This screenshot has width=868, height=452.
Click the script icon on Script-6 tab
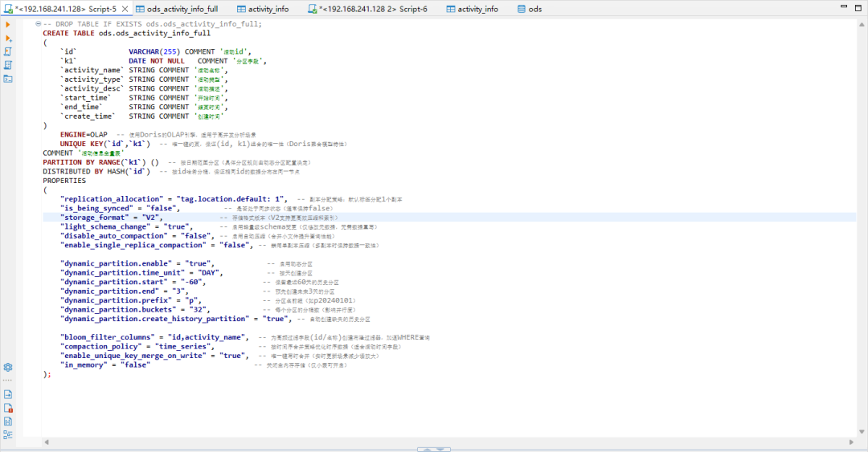[x=313, y=9]
